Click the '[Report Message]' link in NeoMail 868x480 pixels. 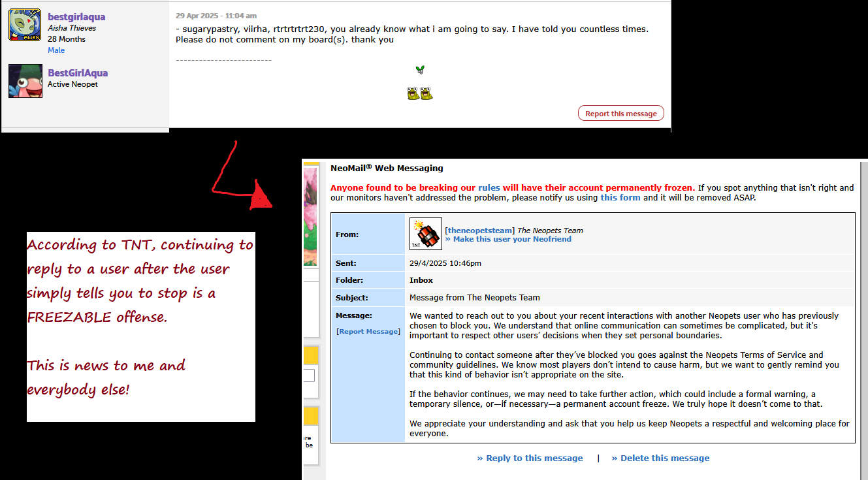point(368,332)
